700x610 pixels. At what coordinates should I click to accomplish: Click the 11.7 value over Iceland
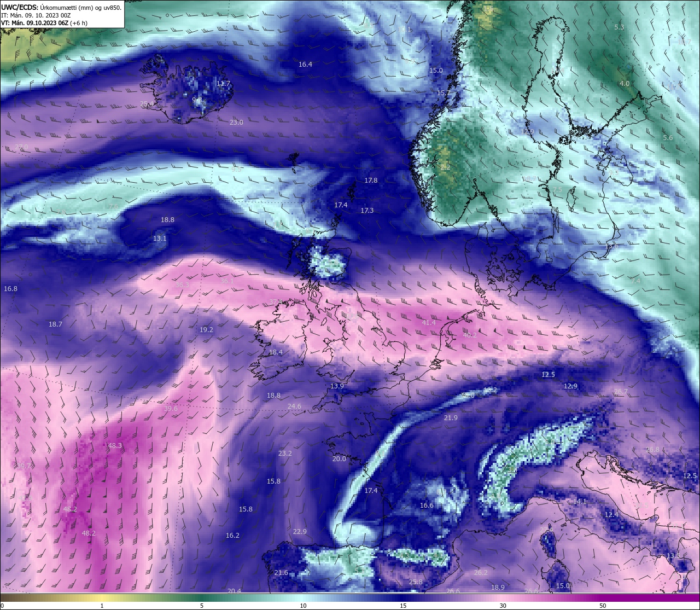(x=223, y=84)
